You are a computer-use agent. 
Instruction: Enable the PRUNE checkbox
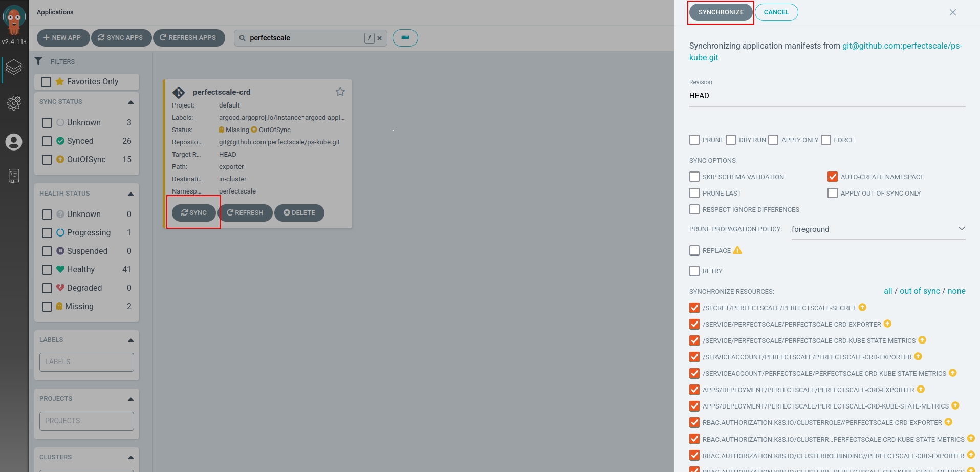(x=694, y=140)
